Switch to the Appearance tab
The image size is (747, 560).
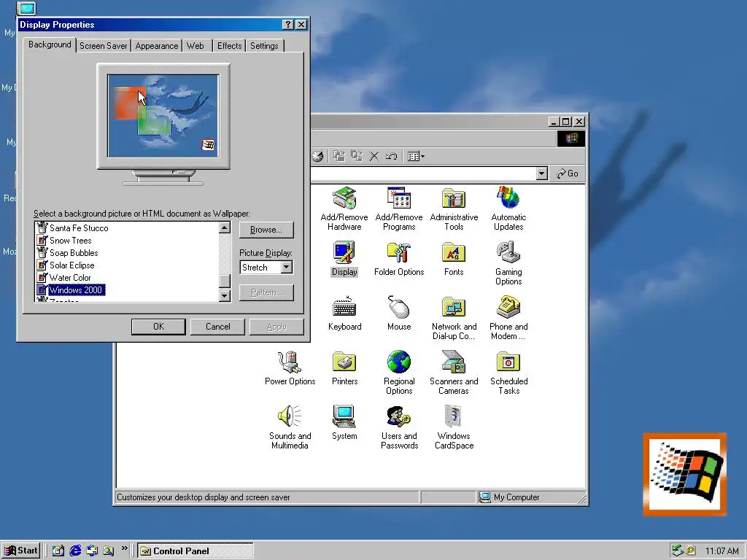point(156,46)
